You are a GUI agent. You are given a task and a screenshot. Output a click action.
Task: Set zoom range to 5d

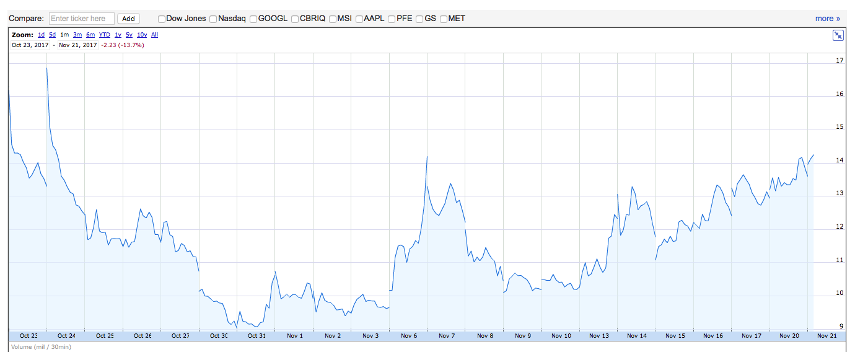click(x=52, y=35)
